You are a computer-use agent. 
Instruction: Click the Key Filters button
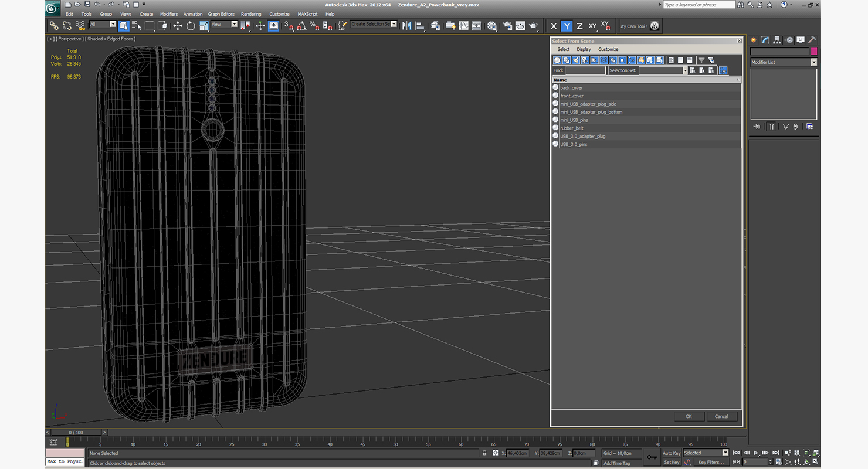(711, 462)
